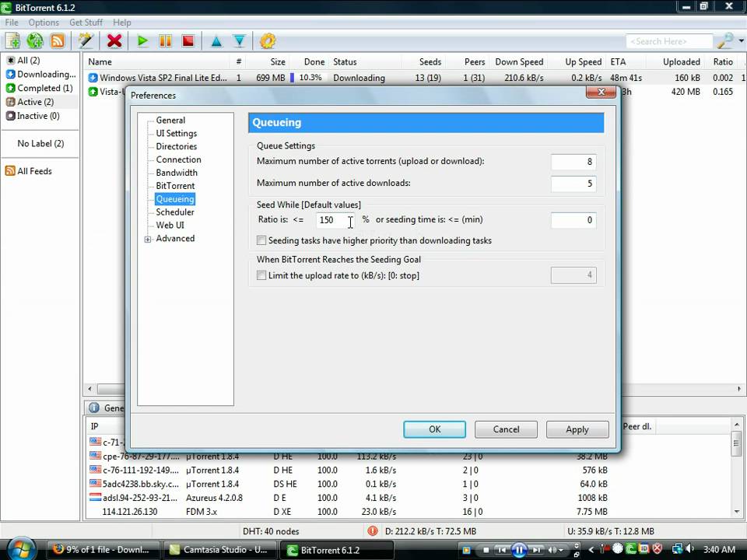
Task: Switch to Firefox download taskbar button
Action: click(102, 550)
